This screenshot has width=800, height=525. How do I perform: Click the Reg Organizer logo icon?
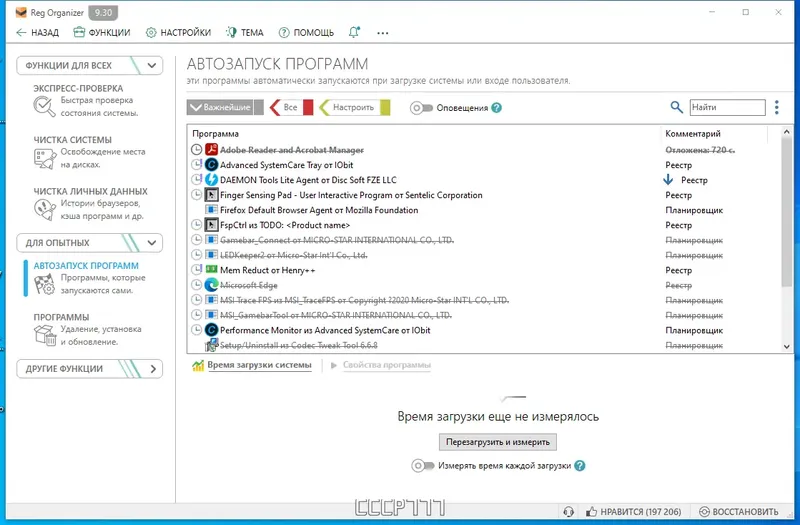coord(21,12)
